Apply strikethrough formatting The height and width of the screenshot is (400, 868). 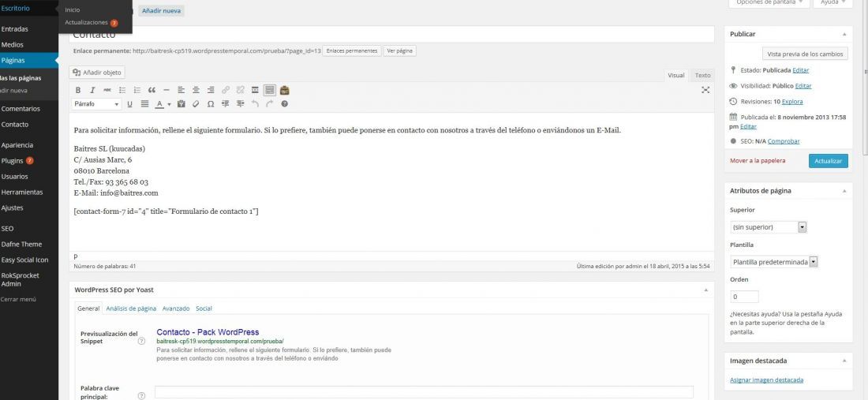[x=107, y=90]
